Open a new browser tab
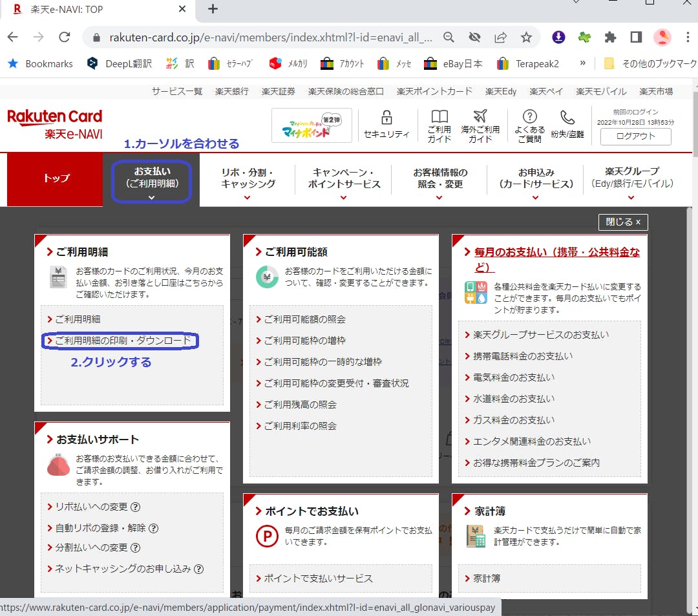698x616 pixels. pyautogui.click(x=213, y=9)
